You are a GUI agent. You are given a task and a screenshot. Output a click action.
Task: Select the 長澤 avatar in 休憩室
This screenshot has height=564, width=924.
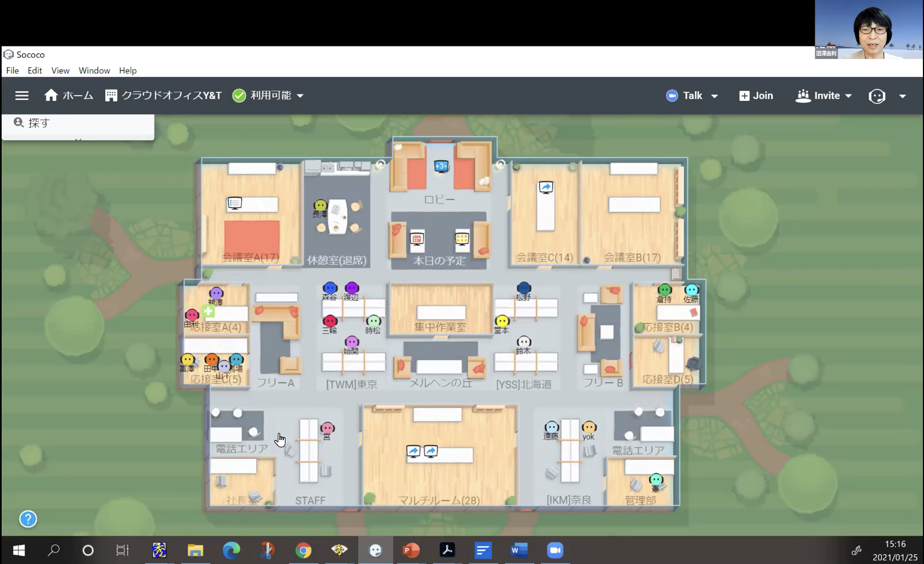coord(320,206)
